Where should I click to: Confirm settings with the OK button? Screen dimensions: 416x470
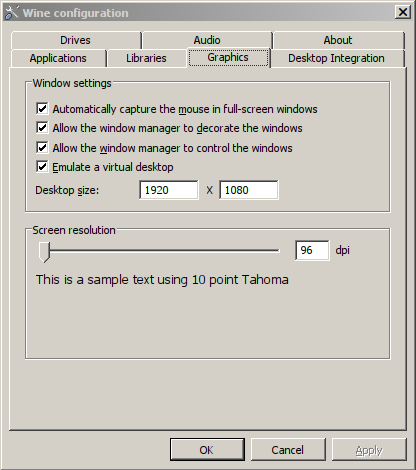[207, 450]
